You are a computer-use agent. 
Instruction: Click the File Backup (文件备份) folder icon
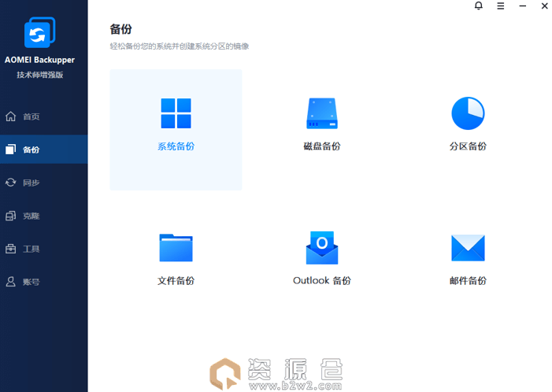coord(176,248)
